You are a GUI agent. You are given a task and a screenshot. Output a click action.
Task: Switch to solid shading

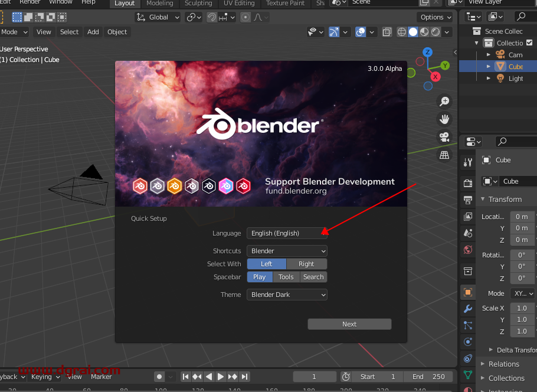click(x=413, y=32)
